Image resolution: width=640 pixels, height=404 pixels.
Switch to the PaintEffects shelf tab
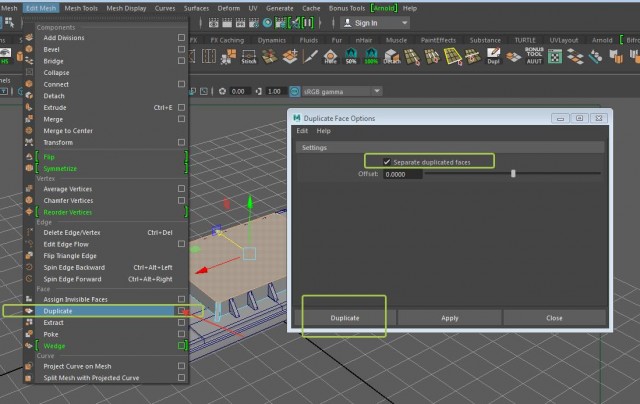438,40
